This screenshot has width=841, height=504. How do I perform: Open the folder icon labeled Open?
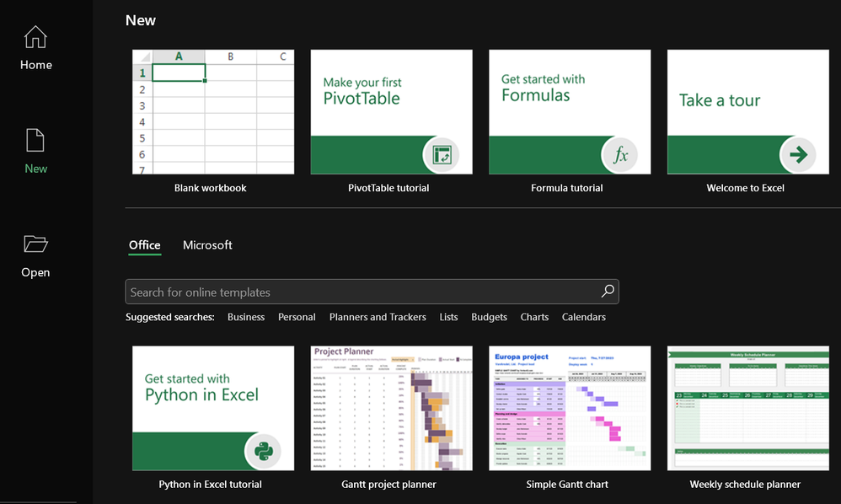pyautogui.click(x=35, y=244)
